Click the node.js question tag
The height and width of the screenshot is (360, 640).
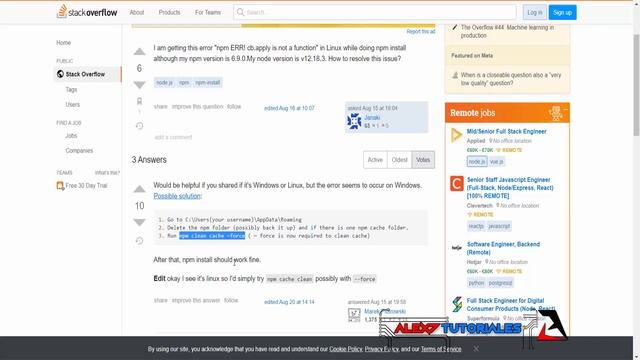(164, 82)
